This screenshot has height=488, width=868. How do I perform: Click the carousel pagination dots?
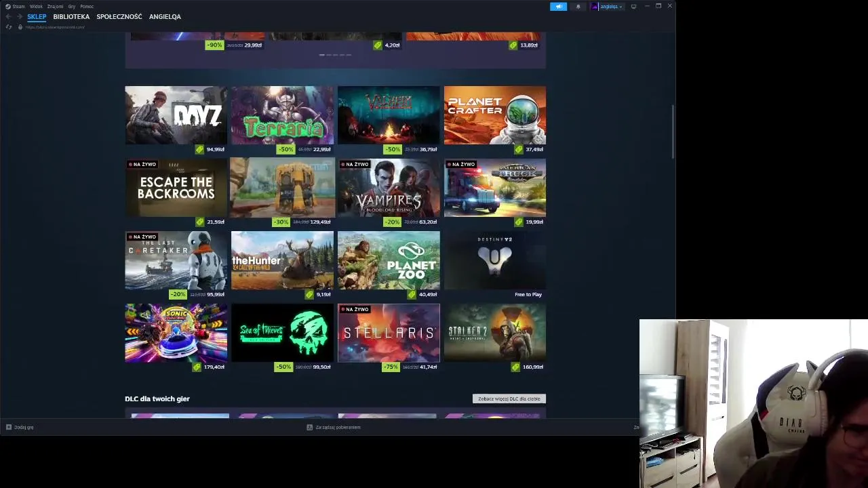[x=335, y=55]
